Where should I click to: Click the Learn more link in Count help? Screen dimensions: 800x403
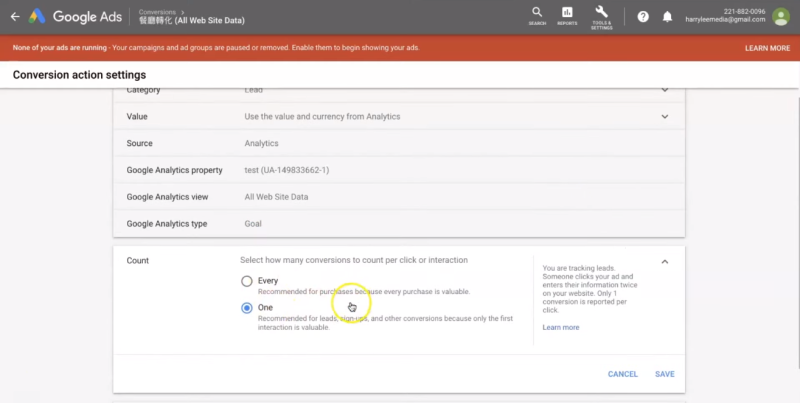(x=560, y=327)
